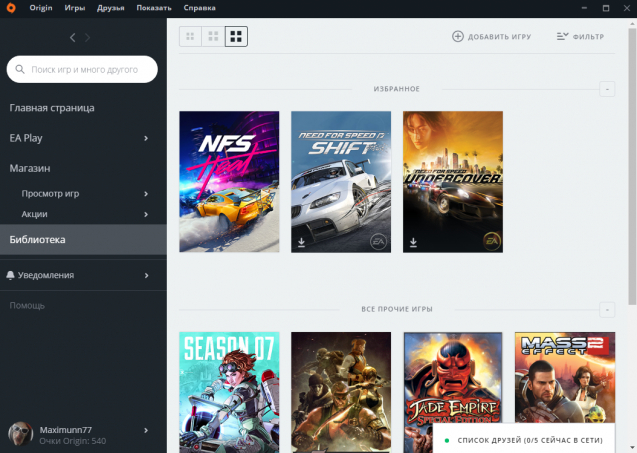637x453 pixels.
Task: Open Просмотр игр in the sidebar
Action: [x=50, y=194]
